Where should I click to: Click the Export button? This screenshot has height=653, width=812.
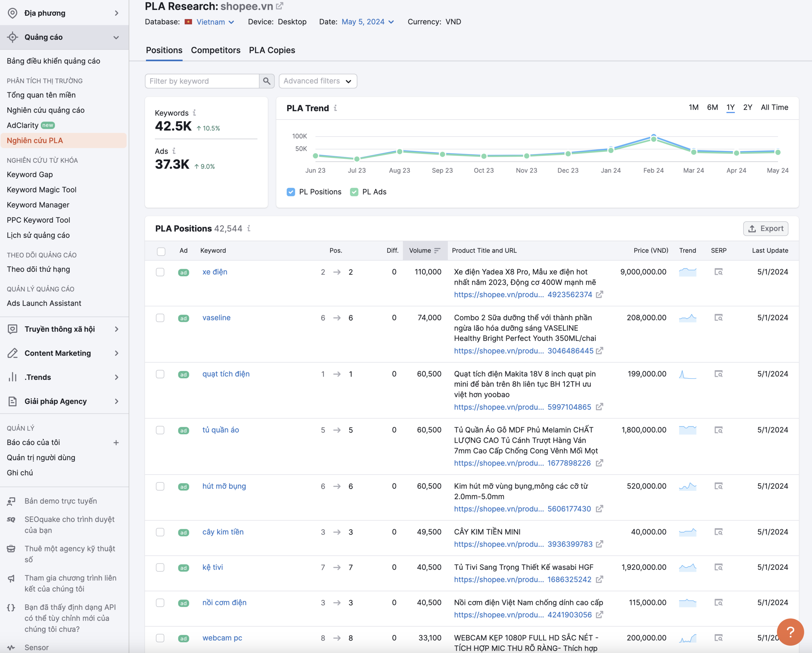(765, 229)
